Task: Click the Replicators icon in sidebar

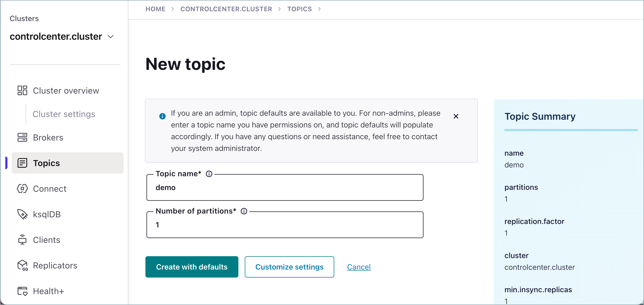Action: [x=22, y=266]
